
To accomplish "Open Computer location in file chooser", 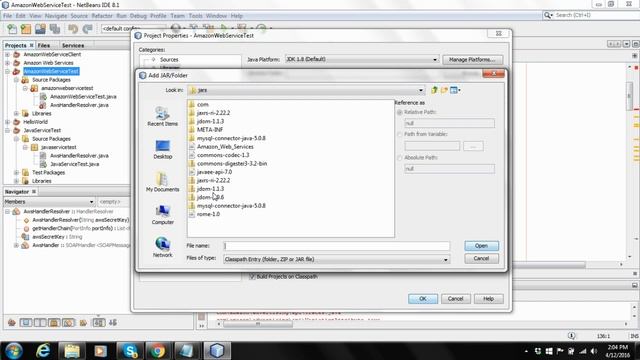I will 162,215.
